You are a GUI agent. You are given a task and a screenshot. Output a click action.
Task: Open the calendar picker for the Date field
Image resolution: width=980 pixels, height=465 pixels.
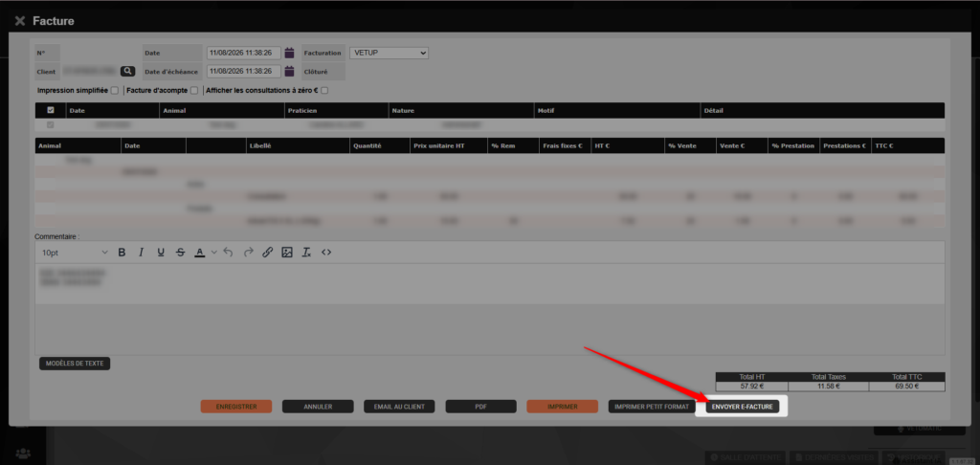click(x=289, y=54)
